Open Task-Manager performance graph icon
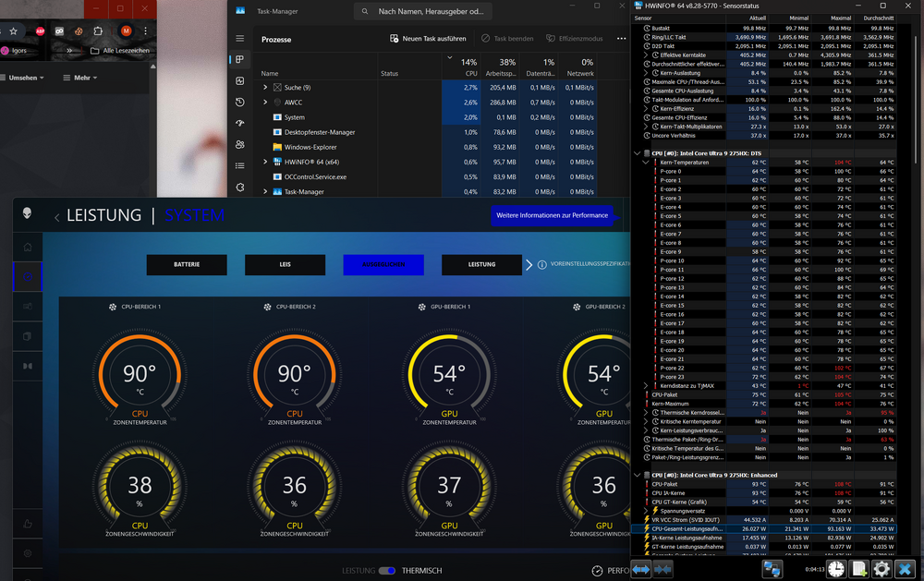924x581 pixels. [x=240, y=80]
